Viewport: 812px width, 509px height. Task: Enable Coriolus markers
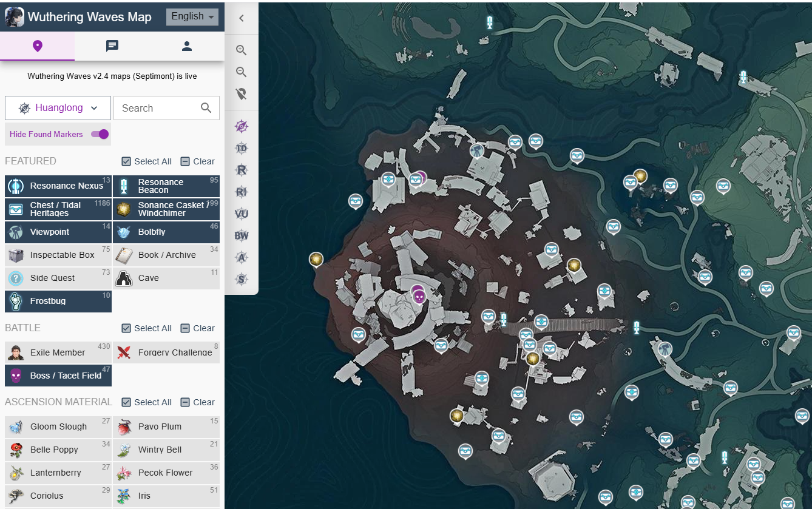[58, 496]
